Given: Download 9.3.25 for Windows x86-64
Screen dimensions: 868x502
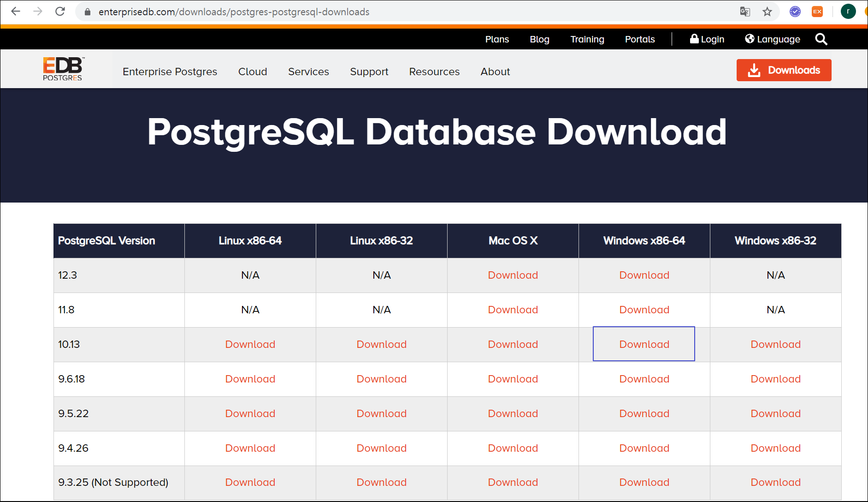Looking at the screenshot, I should 644,482.
